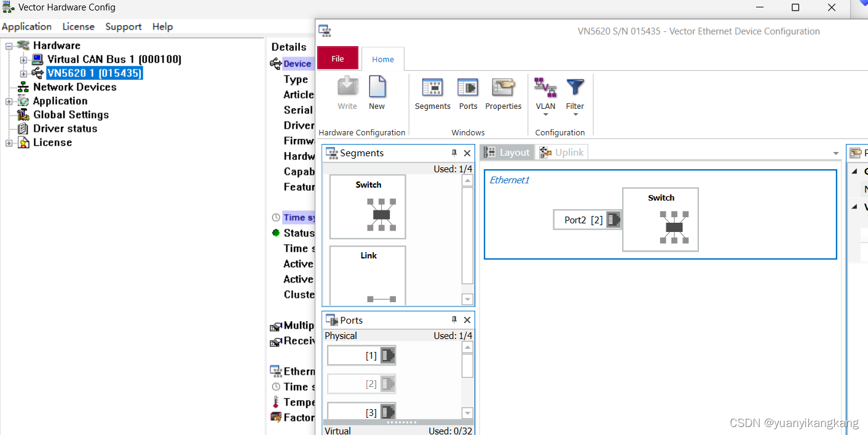Switch to the Uplink tab
This screenshot has height=435, width=868.
(562, 152)
